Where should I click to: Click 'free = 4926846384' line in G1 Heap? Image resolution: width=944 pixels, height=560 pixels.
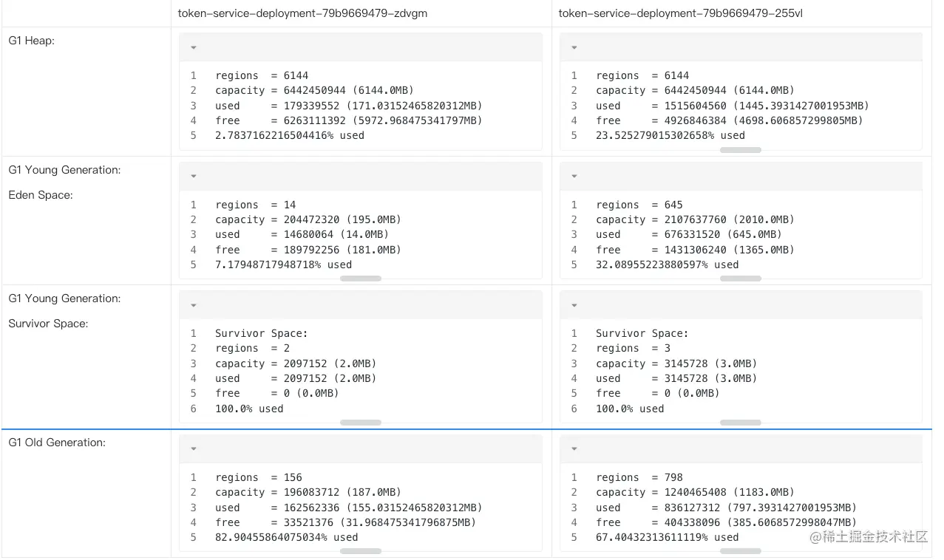pos(730,120)
